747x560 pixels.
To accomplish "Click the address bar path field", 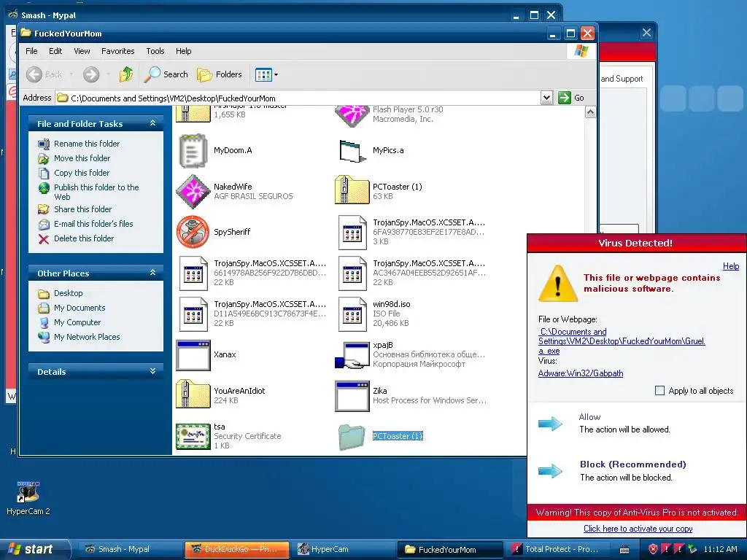I will point(298,98).
